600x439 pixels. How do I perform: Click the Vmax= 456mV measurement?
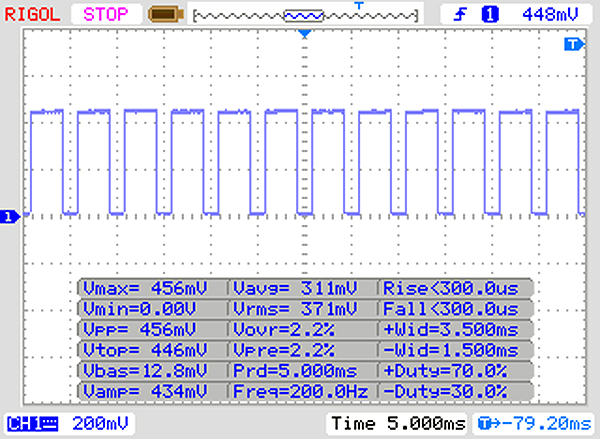coord(145,288)
